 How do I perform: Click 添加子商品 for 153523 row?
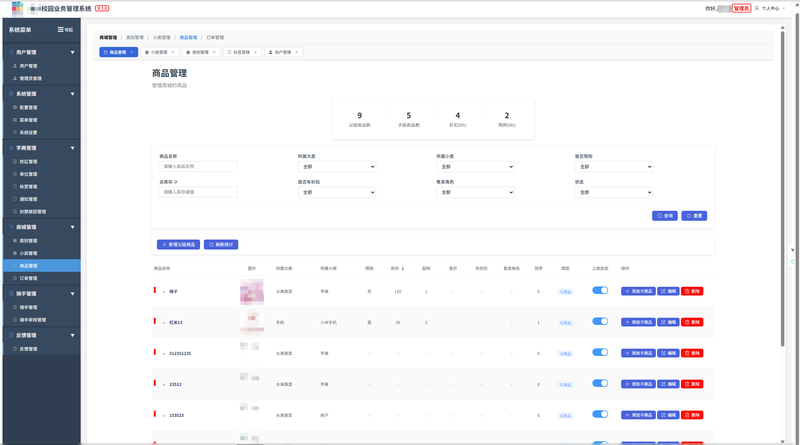tap(638, 415)
